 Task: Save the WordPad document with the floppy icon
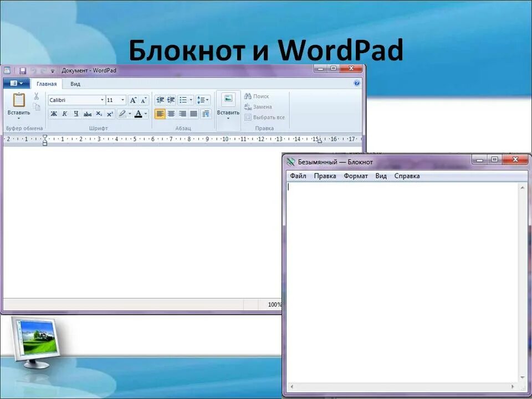coord(23,70)
